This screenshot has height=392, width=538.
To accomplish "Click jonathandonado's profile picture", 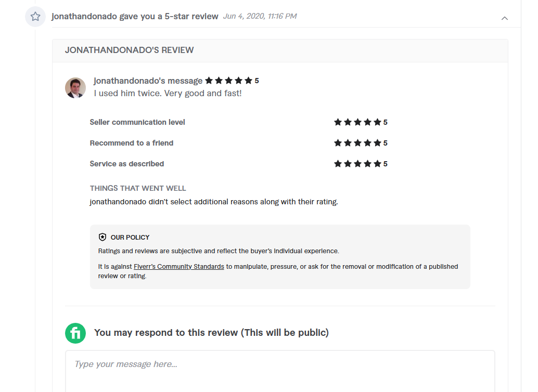I will click(75, 88).
